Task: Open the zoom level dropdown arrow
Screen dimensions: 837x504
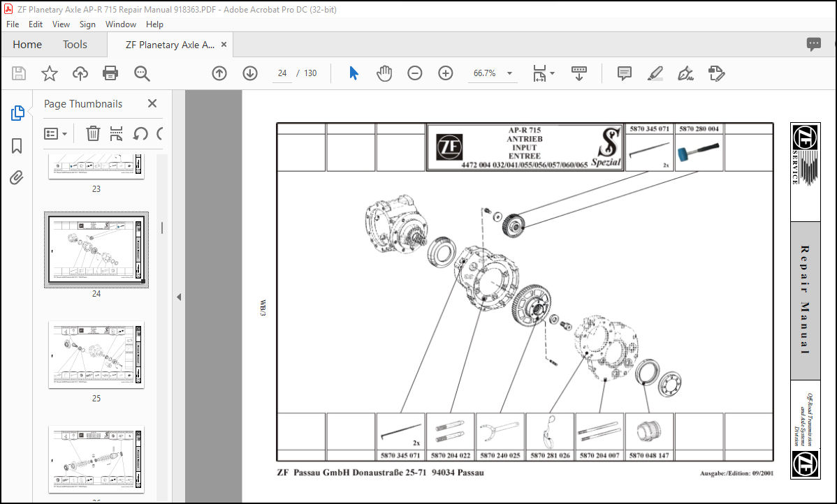Action: pyautogui.click(x=510, y=73)
